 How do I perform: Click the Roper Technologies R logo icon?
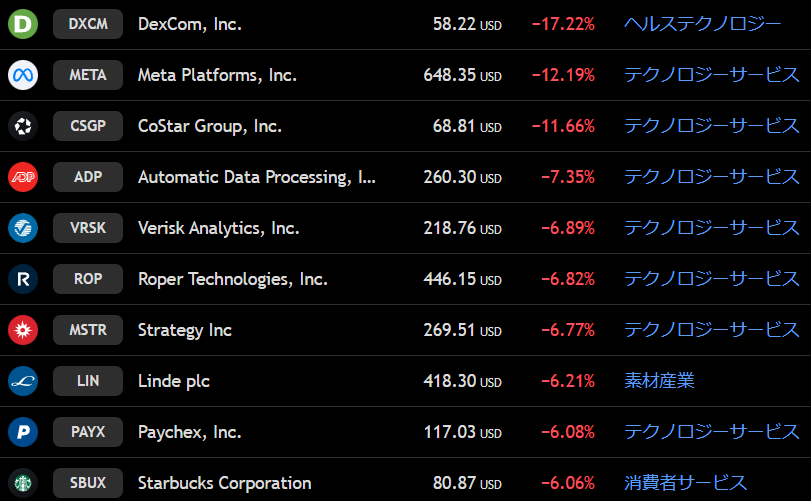(22, 279)
